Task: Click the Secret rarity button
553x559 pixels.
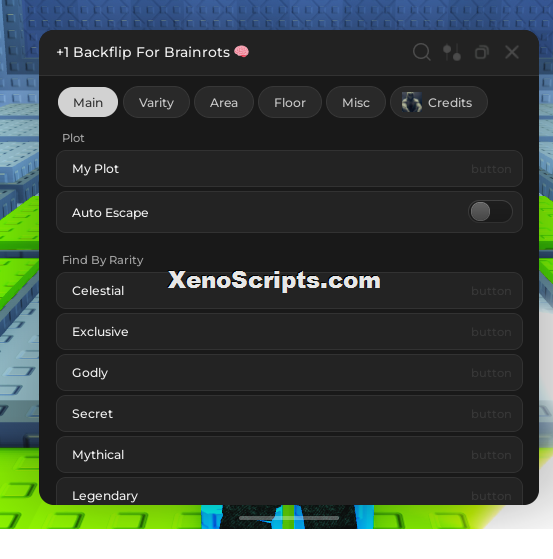Action: coord(290,414)
